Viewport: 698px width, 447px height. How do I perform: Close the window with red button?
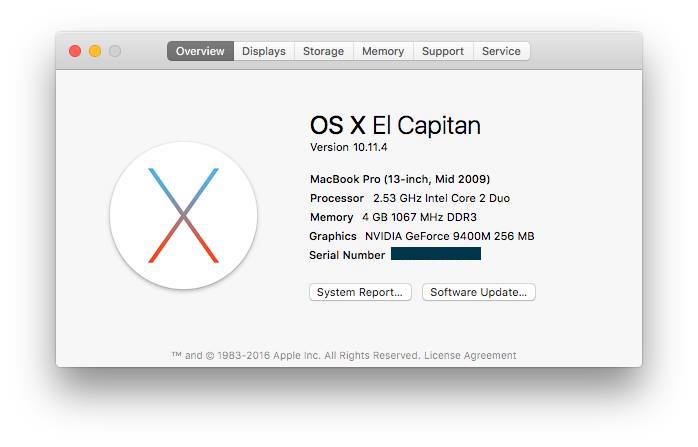[x=75, y=51]
